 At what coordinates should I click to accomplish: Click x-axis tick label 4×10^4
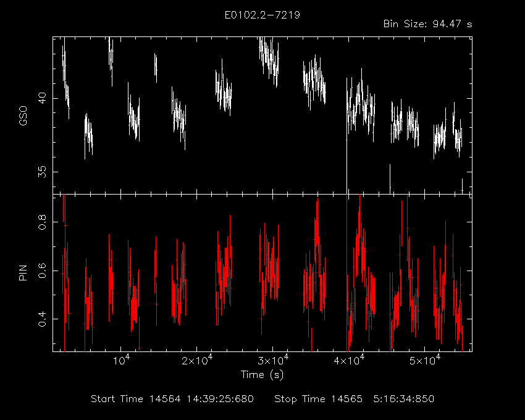[x=349, y=360]
